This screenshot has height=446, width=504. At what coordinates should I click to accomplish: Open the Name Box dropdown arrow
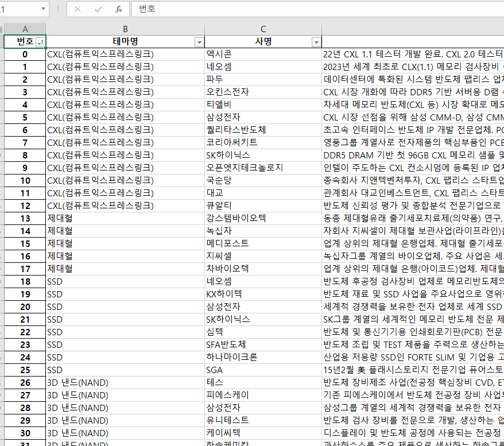coord(43,9)
